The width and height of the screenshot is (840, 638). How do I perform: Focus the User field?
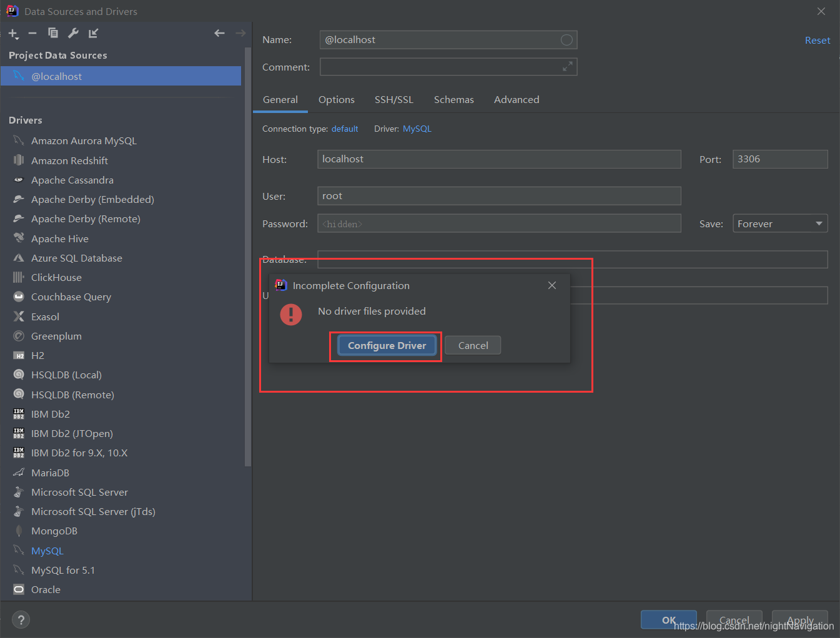click(499, 196)
